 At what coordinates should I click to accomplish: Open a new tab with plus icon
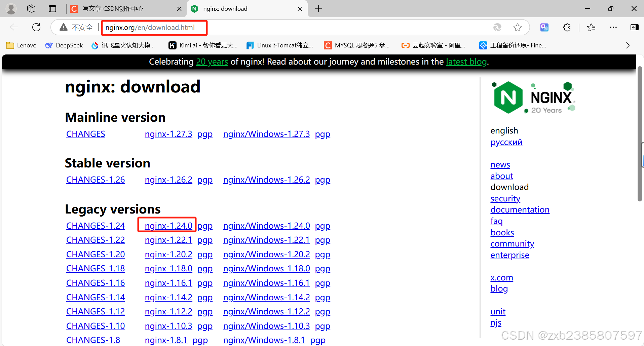(x=318, y=9)
